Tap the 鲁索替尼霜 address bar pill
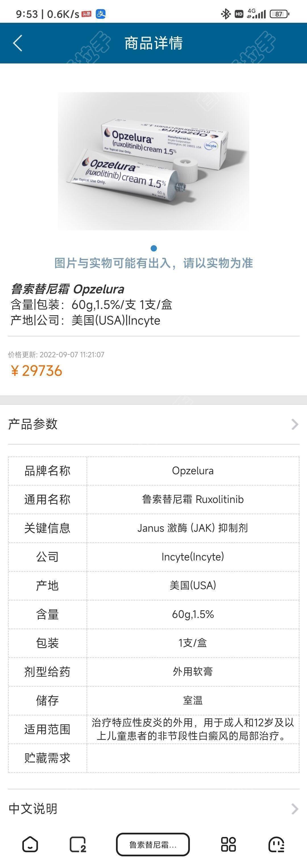 click(x=153, y=844)
